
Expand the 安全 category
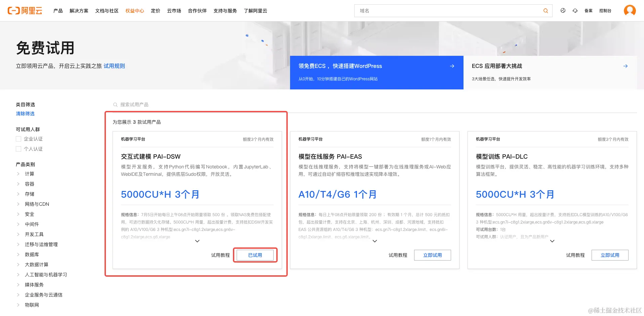18,214
